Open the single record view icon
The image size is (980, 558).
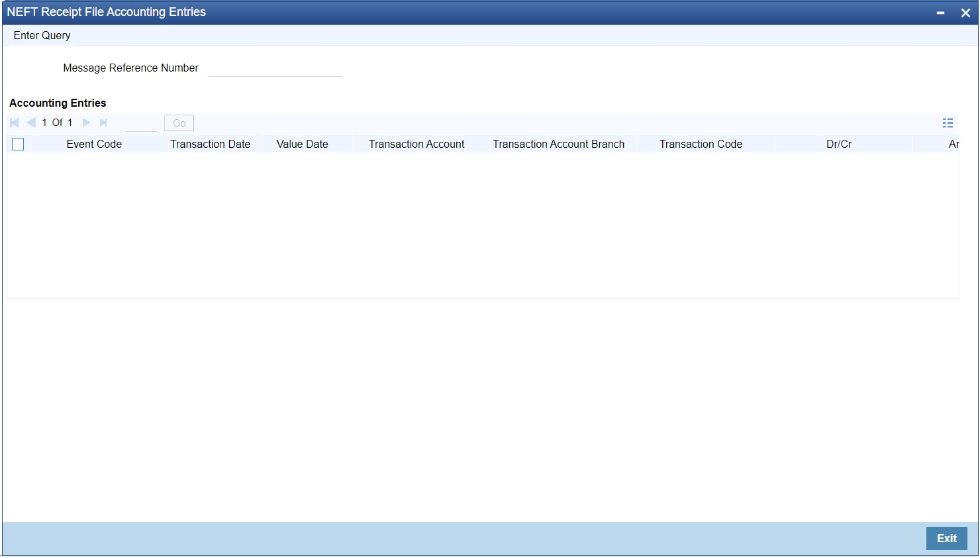pos(948,123)
